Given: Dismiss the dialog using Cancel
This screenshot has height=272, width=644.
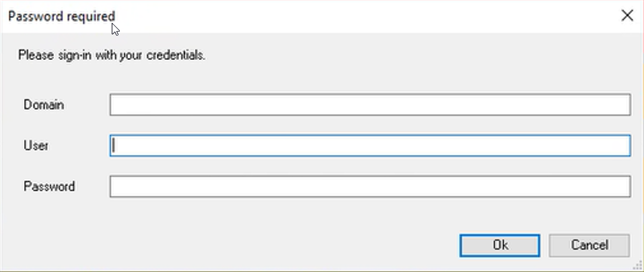Looking at the screenshot, I should click(589, 246).
